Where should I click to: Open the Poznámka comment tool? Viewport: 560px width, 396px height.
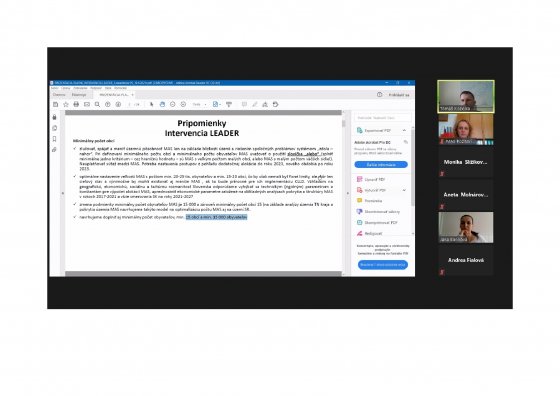click(x=369, y=201)
